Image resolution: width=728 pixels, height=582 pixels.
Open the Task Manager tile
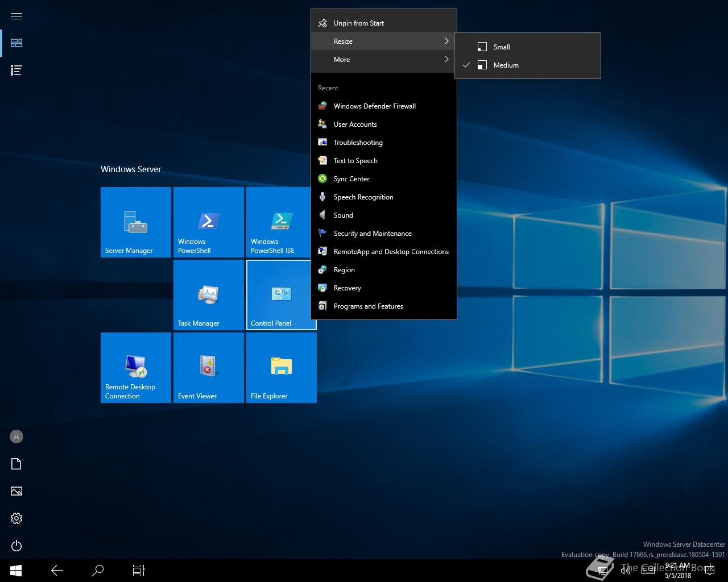209,295
